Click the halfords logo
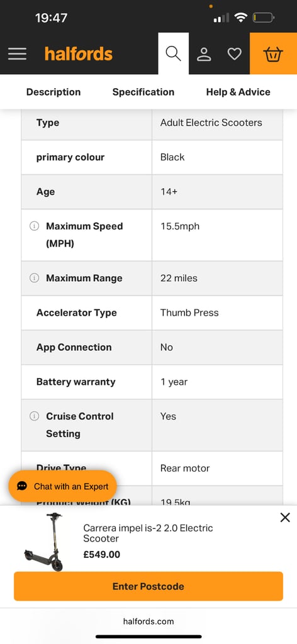The height and width of the screenshot is (644, 297). tap(79, 54)
